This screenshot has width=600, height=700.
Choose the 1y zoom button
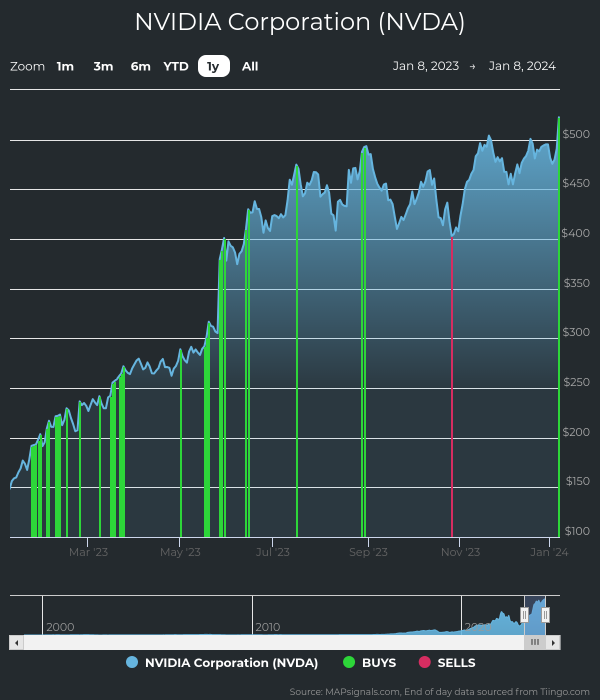[x=213, y=66]
